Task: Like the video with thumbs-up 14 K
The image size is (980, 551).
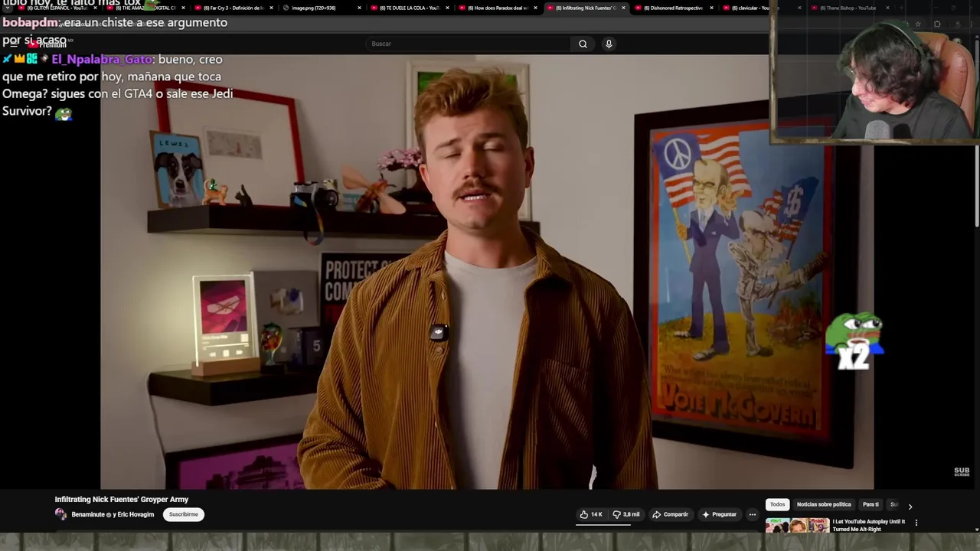Action: point(591,514)
